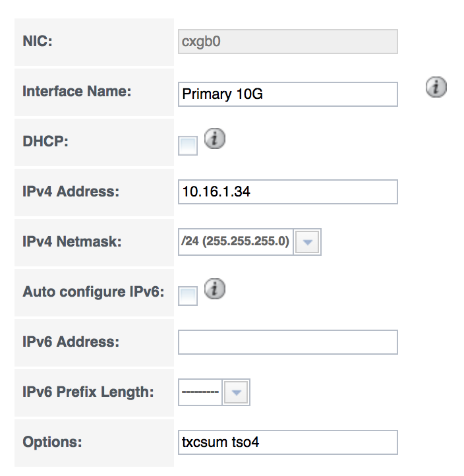Click the disabled NIC field showing cxgb0

pyautogui.click(x=287, y=42)
